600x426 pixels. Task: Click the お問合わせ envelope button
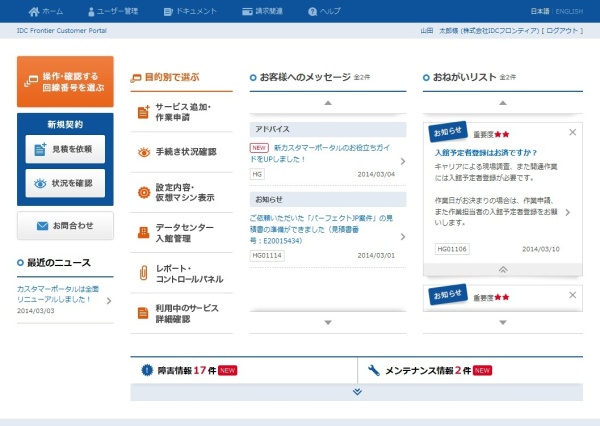tap(65, 226)
